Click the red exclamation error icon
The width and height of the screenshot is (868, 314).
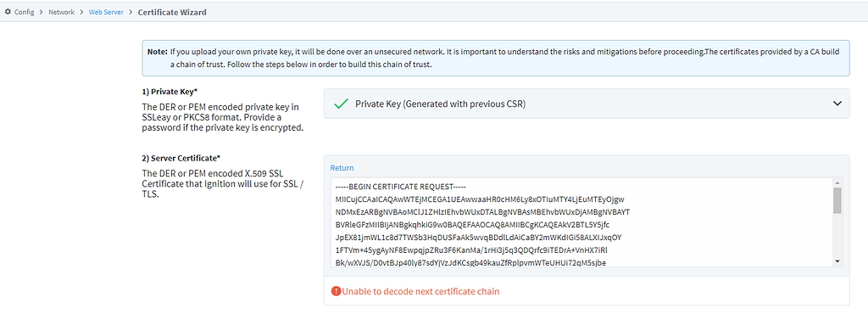(336, 291)
